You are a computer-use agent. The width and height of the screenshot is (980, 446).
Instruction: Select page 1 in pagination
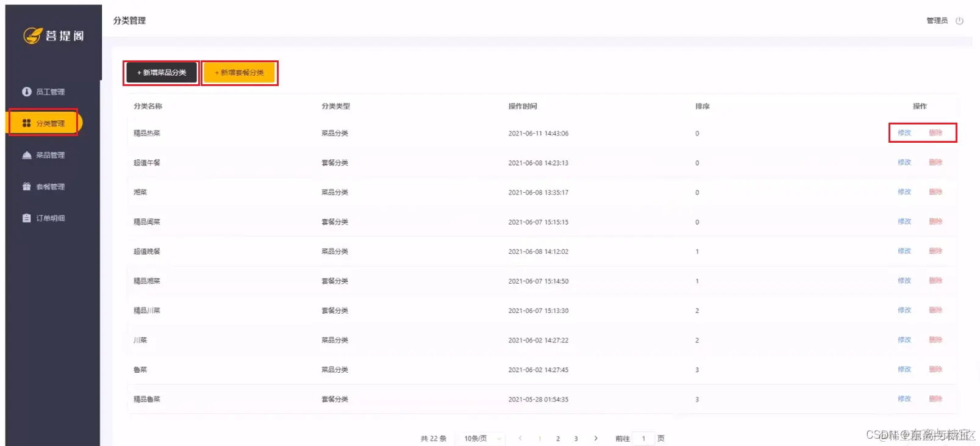(540, 439)
